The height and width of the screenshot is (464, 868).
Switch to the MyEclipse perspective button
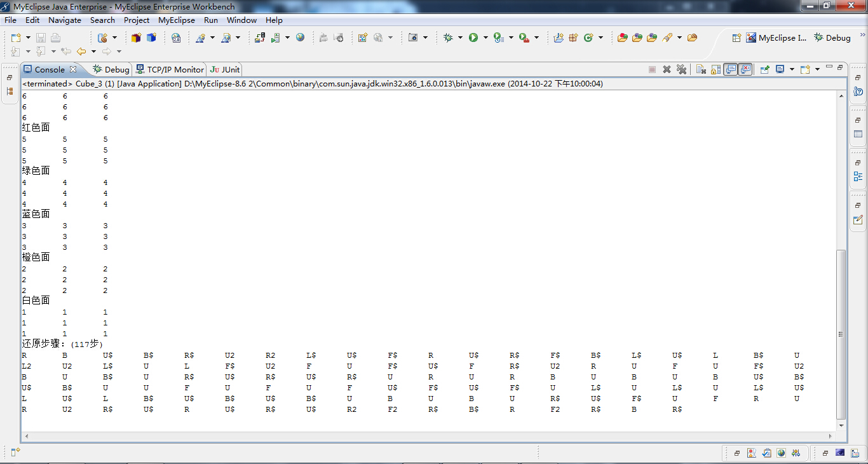pyautogui.click(x=776, y=38)
